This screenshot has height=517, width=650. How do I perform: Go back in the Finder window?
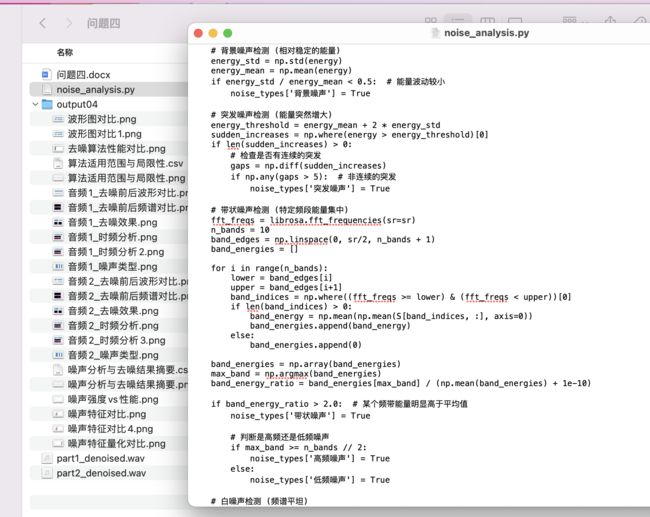tap(43, 23)
